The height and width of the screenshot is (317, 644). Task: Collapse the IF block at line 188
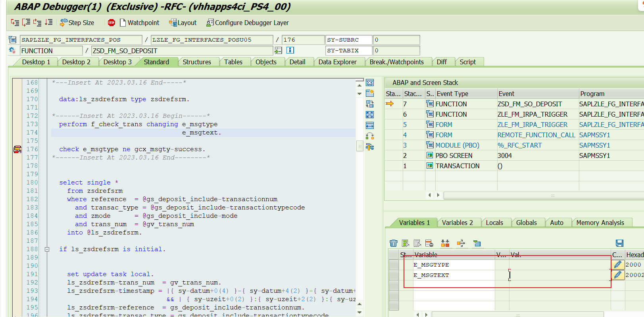click(x=47, y=249)
